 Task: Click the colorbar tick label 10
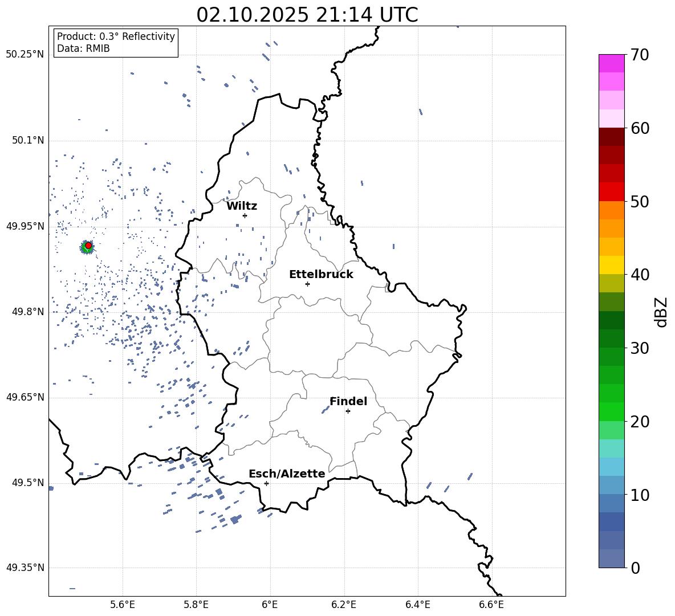640,495
